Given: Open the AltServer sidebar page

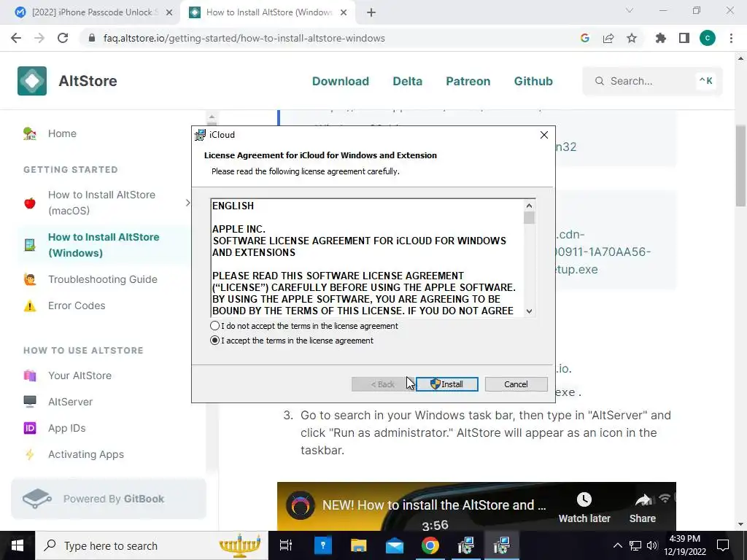Looking at the screenshot, I should pos(70,402).
